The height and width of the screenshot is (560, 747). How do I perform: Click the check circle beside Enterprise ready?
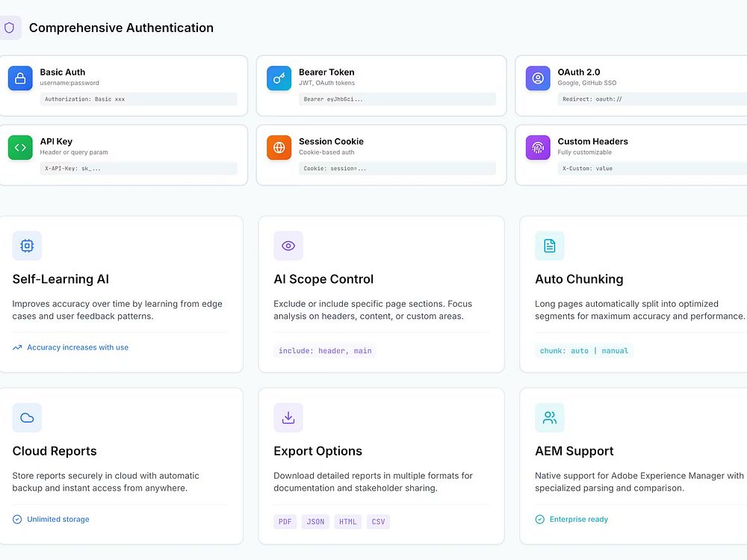[x=540, y=520]
